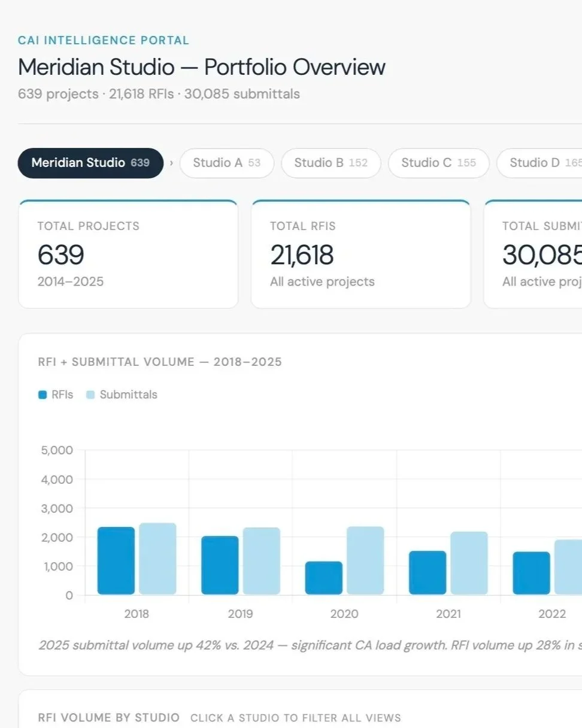Click the 2020 x-axis label

[344, 614]
